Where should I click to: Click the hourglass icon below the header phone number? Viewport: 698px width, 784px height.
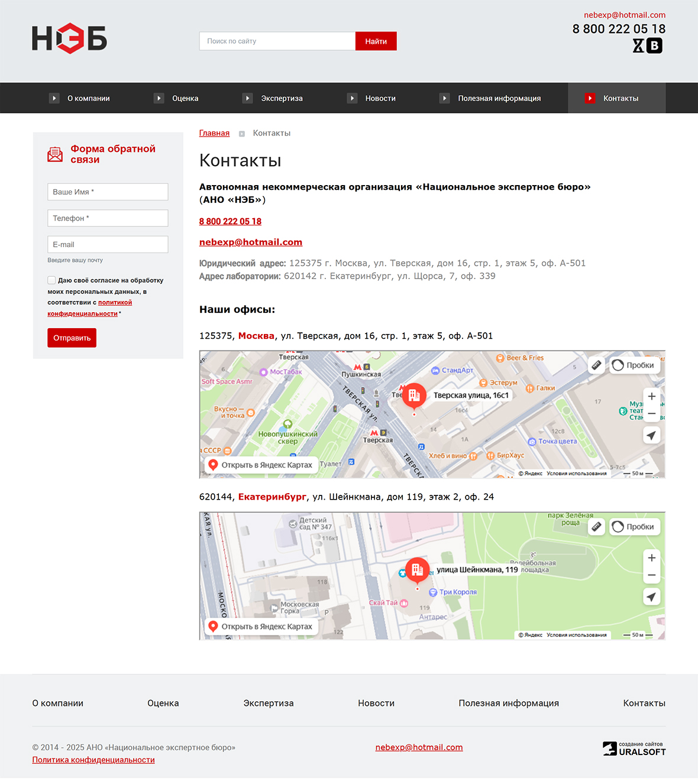[638, 46]
